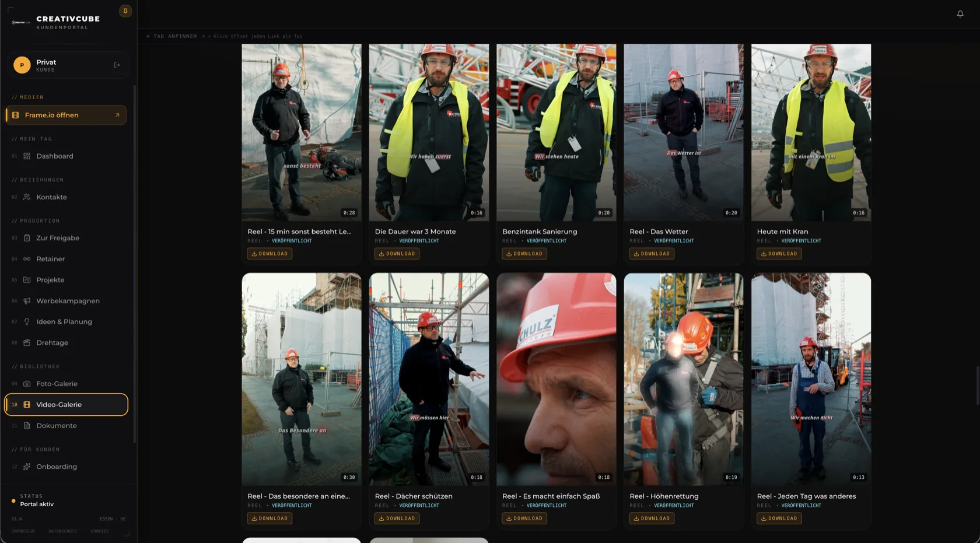Open the Foto-Galerie library
Viewport: 980px width, 543px height.
pos(66,384)
